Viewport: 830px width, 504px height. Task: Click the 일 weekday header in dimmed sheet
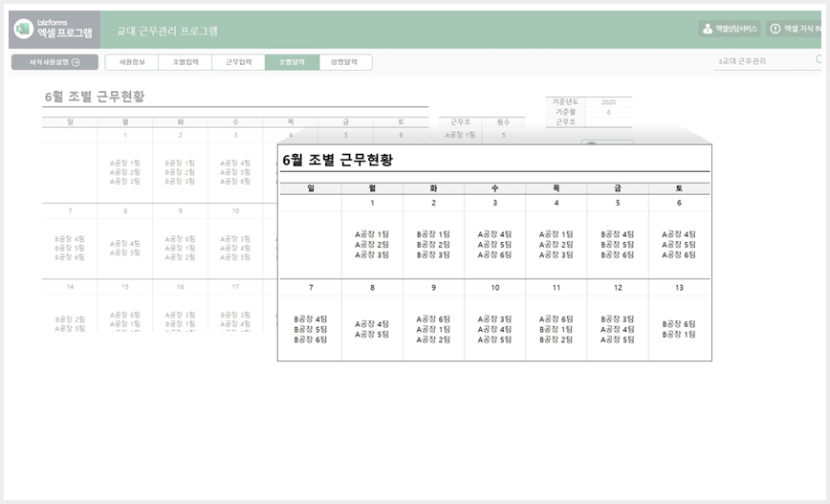coord(70,122)
